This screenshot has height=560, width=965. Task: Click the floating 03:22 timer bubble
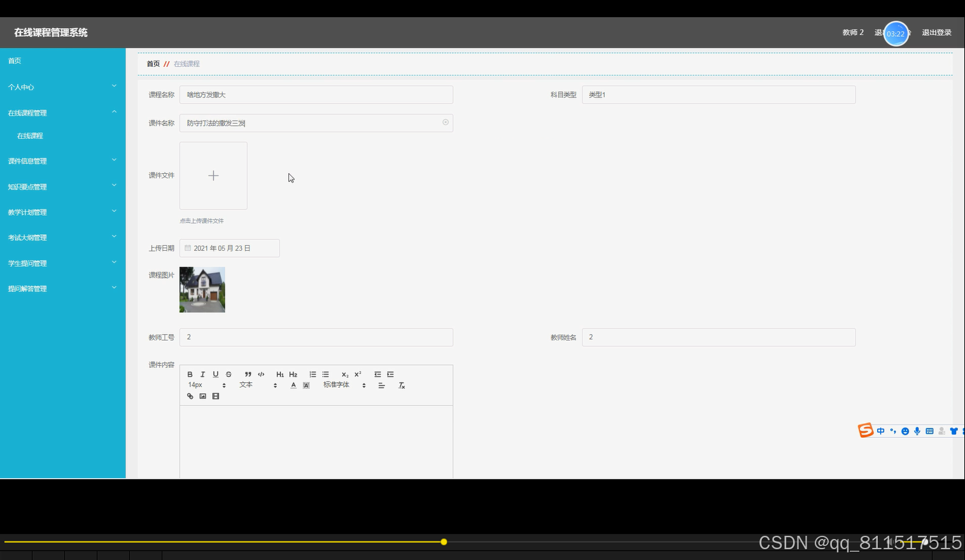click(896, 34)
